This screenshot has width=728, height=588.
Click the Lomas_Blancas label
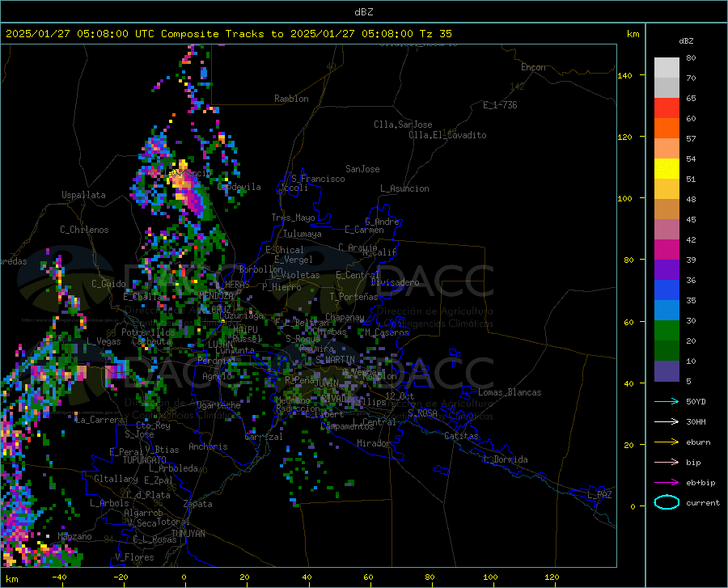point(510,392)
